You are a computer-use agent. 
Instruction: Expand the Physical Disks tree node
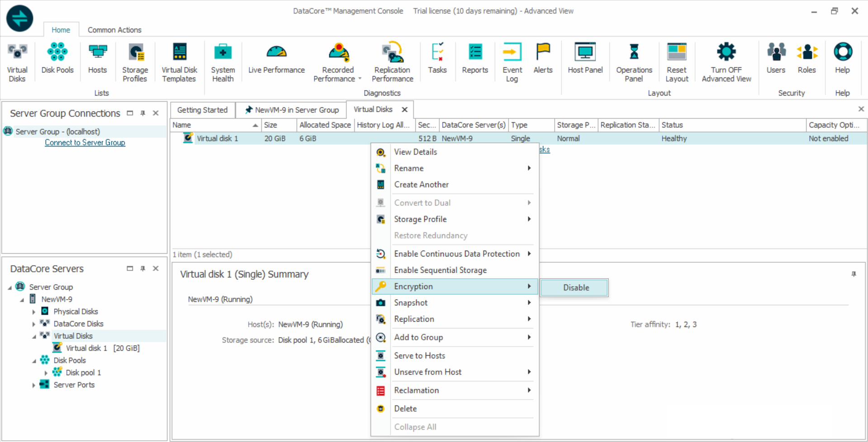point(34,312)
